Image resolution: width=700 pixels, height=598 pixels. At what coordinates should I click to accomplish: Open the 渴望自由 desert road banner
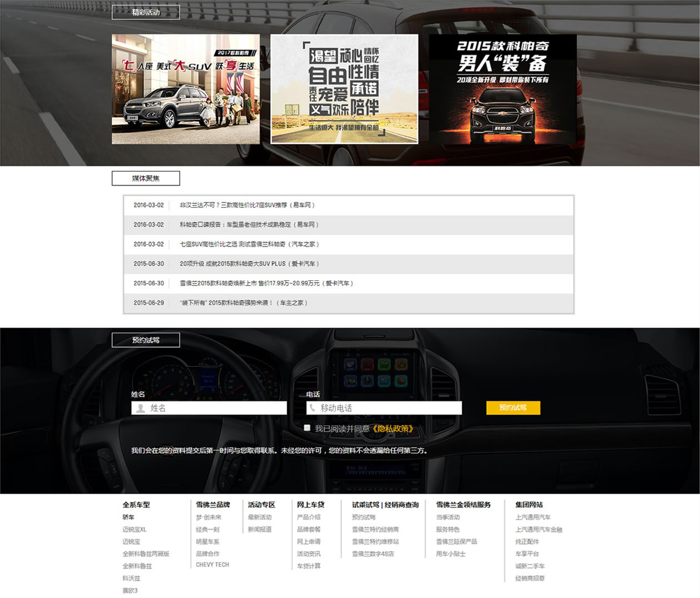point(344,89)
